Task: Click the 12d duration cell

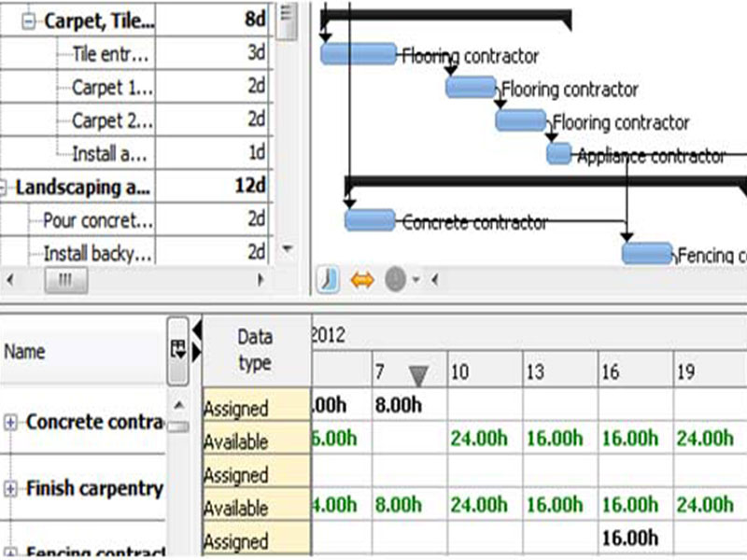Action: [x=212, y=187]
